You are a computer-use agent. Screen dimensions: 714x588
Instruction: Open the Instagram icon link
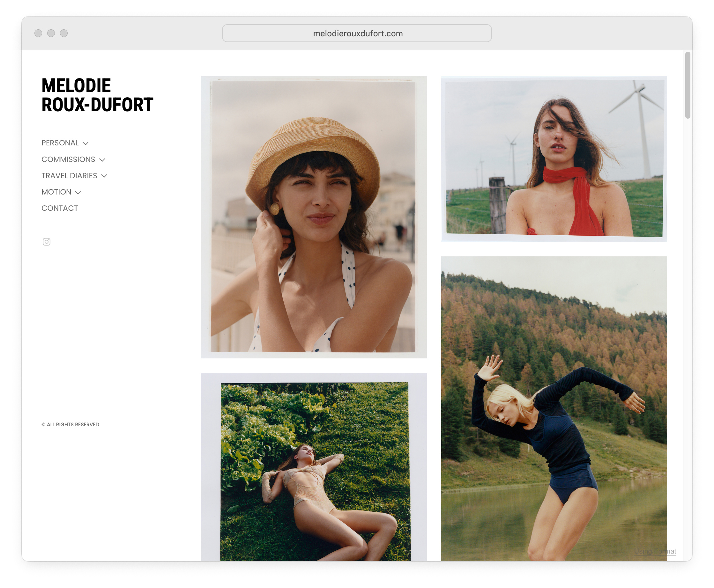coord(47,241)
